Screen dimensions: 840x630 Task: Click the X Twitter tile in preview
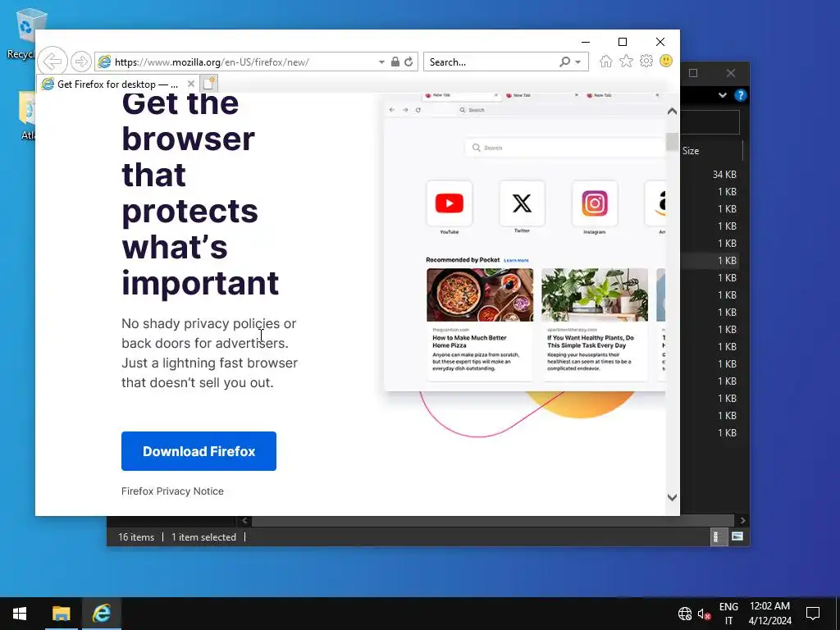point(522,203)
